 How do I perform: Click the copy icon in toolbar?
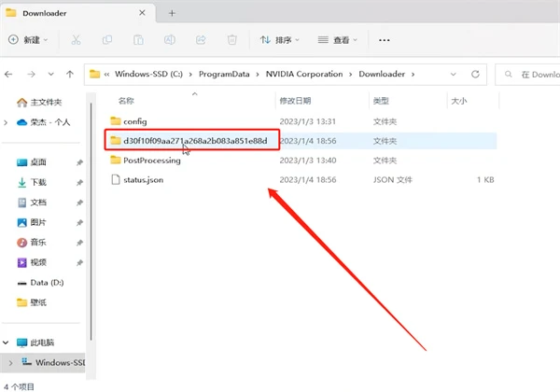point(107,40)
